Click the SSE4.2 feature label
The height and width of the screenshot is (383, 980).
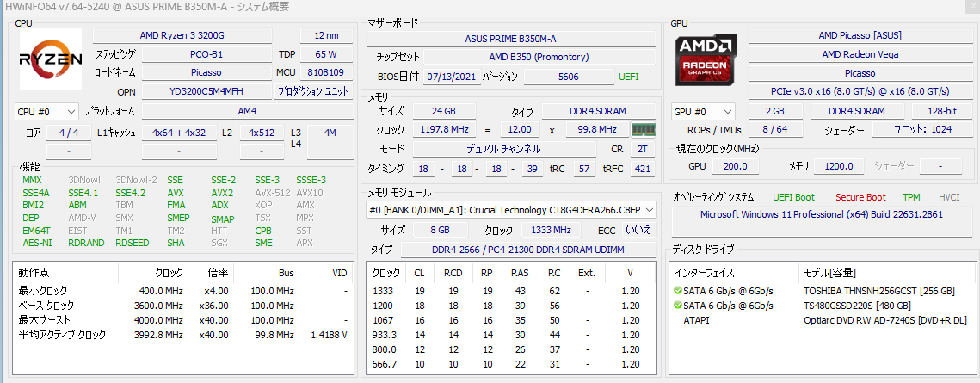[x=131, y=193]
